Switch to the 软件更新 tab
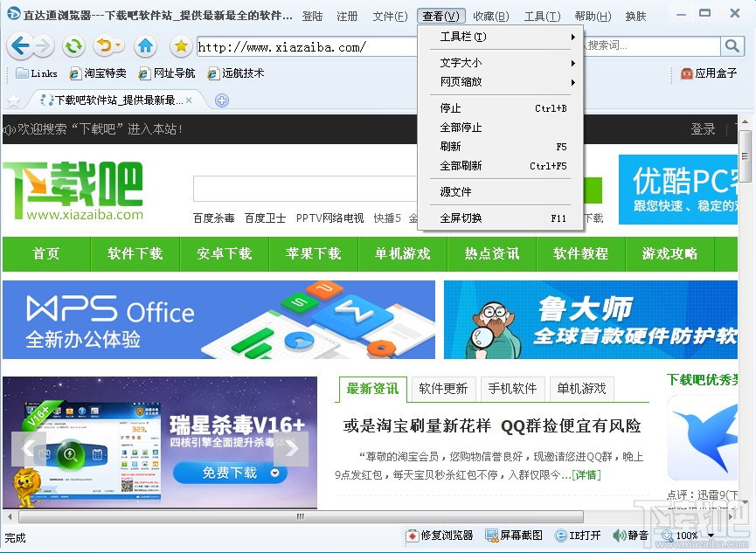Screen dimensions: 756x553 (x=443, y=389)
